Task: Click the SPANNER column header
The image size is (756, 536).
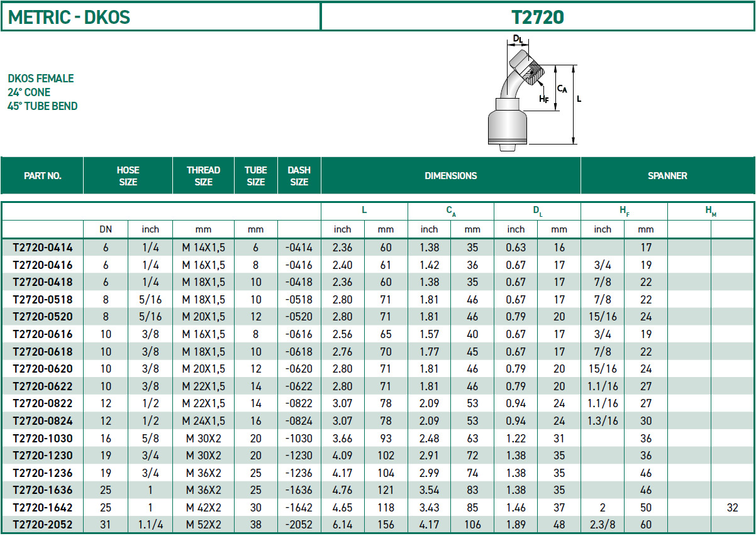Action: pyautogui.click(x=667, y=176)
